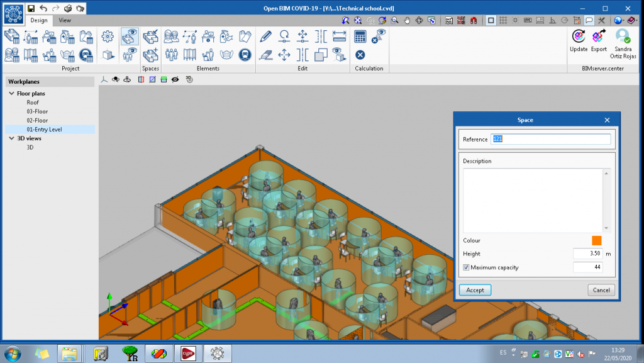Image resolution: width=644 pixels, height=363 pixels.
Task: Open the 3D view in Workplanes
Action: (30, 147)
